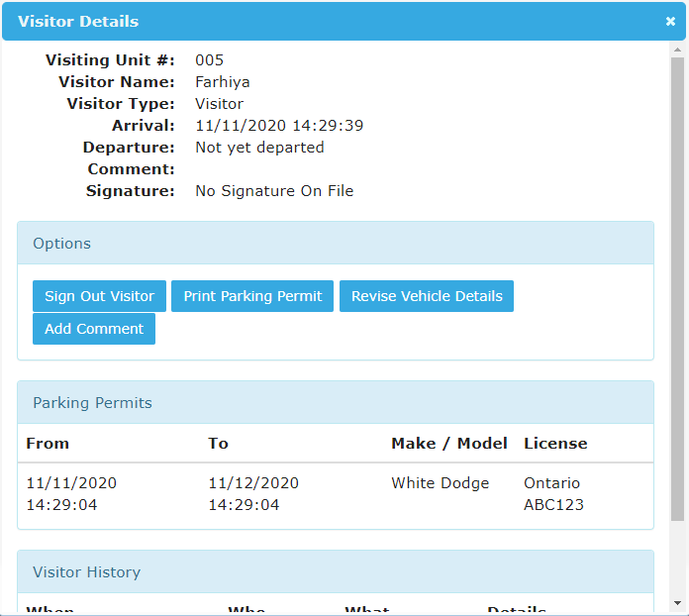This screenshot has height=616, width=689.
Task: Click the License column header
Action: pos(555,444)
